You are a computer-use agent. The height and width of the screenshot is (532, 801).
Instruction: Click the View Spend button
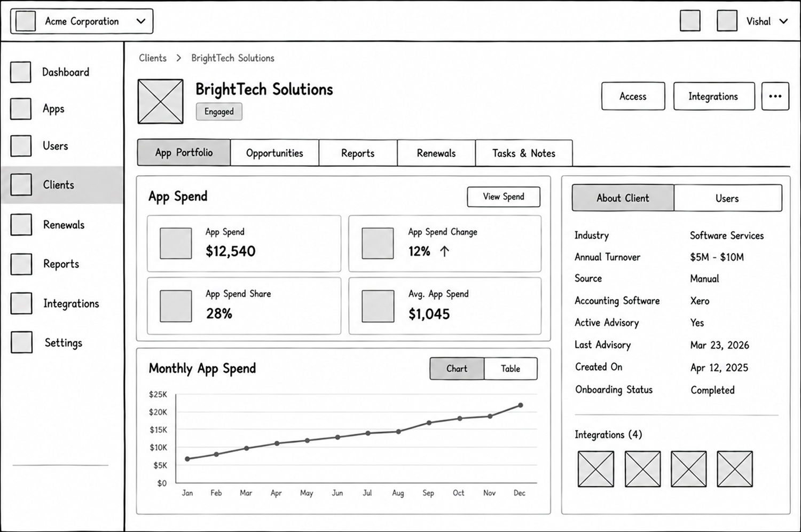504,197
